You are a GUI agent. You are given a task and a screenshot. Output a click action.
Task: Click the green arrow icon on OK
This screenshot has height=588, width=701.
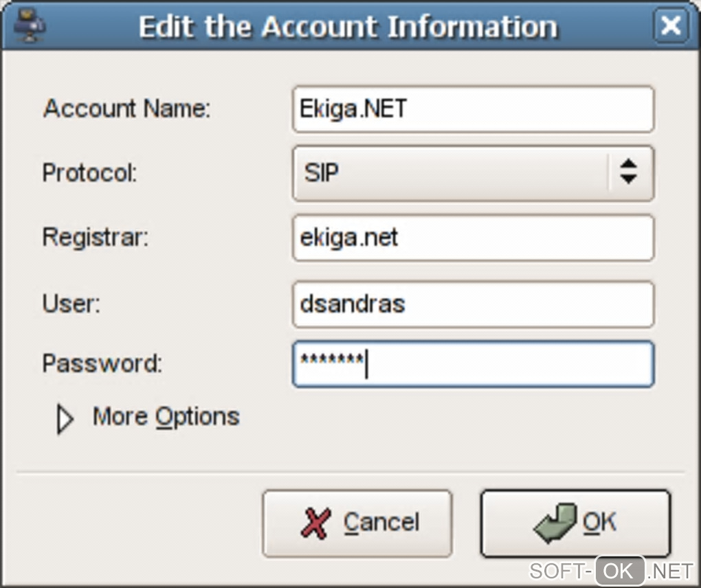click(555, 523)
